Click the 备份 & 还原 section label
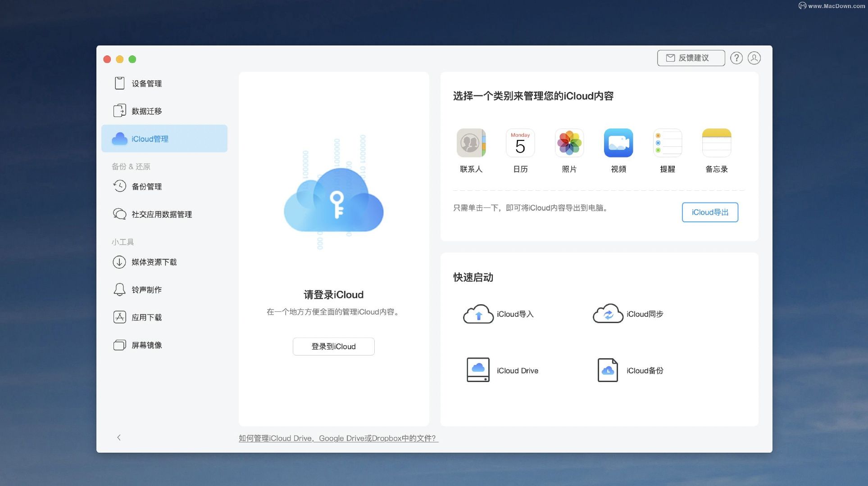This screenshot has width=868, height=486. tap(131, 166)
